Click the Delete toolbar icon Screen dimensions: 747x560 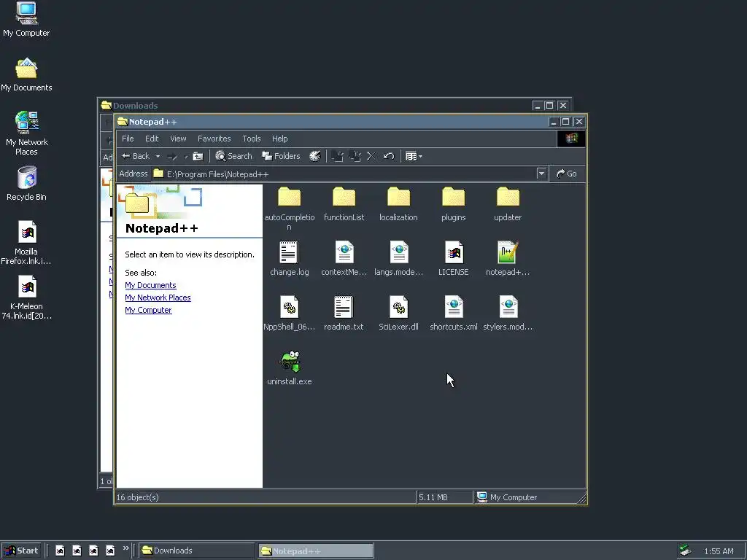371,156
